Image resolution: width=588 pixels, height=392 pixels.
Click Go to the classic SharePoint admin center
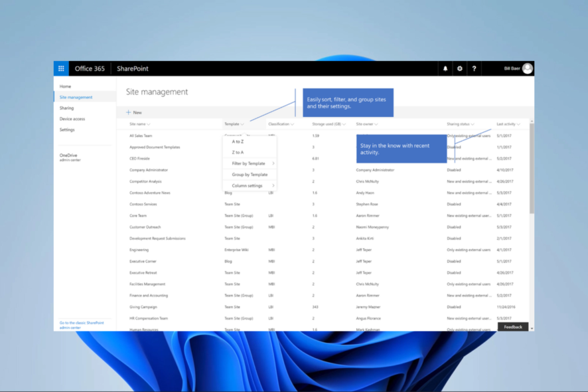point(81,325)
